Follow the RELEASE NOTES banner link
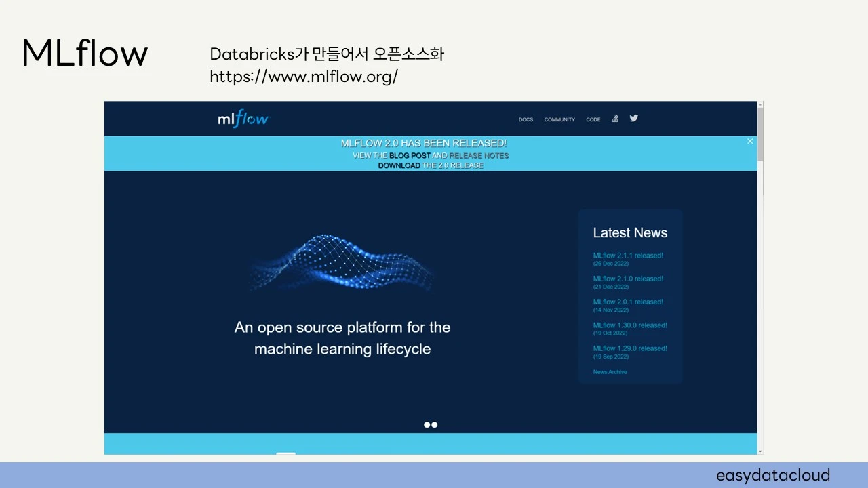The image size is (868, 488). 479,155
